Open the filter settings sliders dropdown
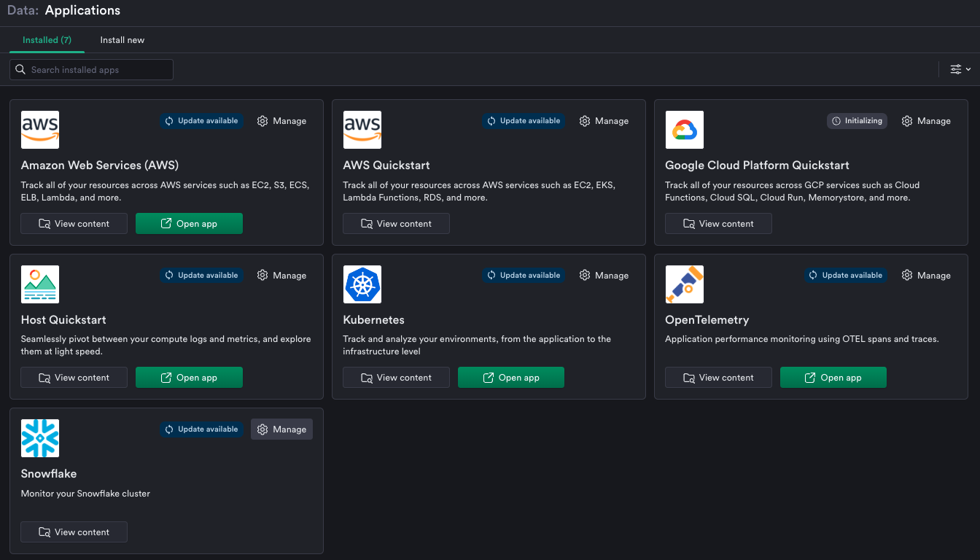The width and height of the screenshot is (980, 560). point(960,69)
